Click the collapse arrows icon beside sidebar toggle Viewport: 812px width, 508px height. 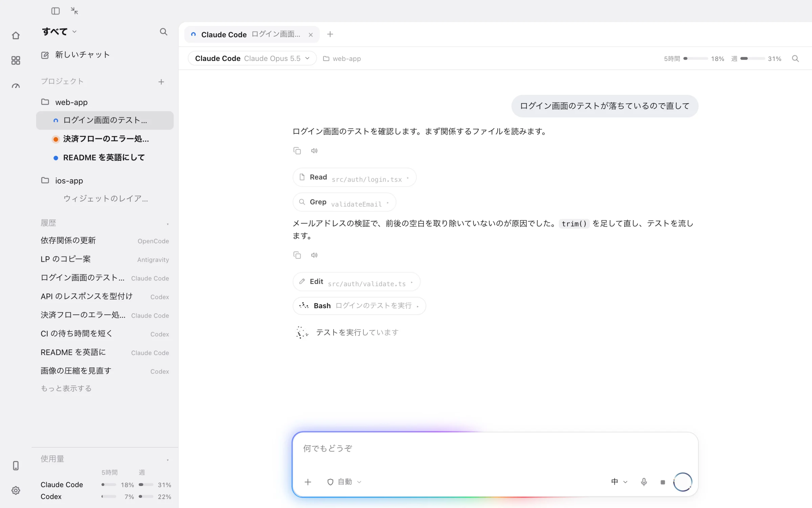(74, 11)
